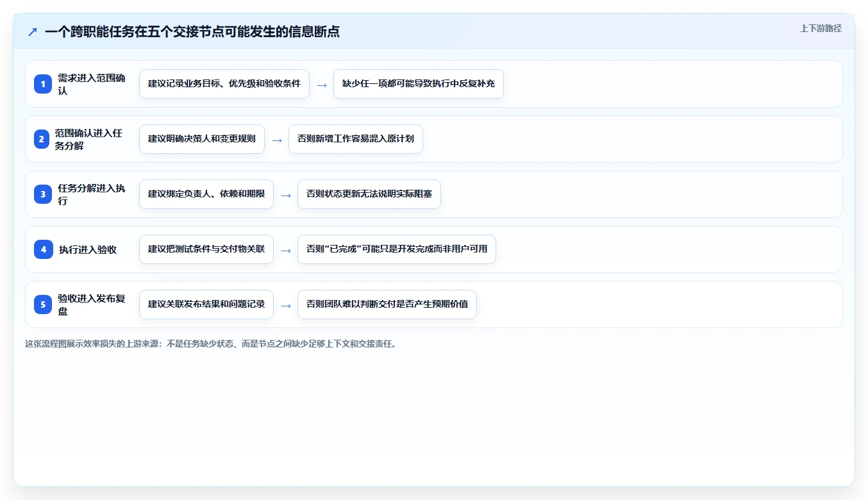Select the 范围确认进入任务分解 step label
Screen dimensions: 868x500
click(x=88, y=139)
